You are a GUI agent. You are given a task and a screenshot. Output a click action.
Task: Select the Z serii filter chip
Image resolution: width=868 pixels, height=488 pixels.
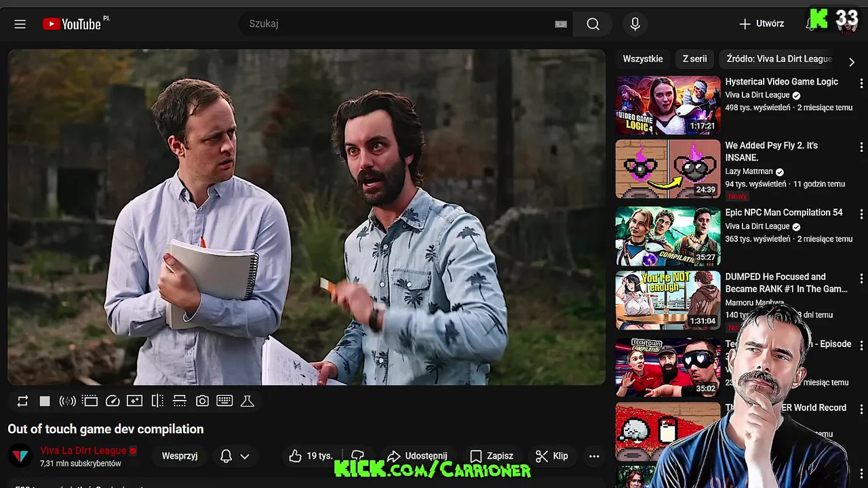(694, 59)
